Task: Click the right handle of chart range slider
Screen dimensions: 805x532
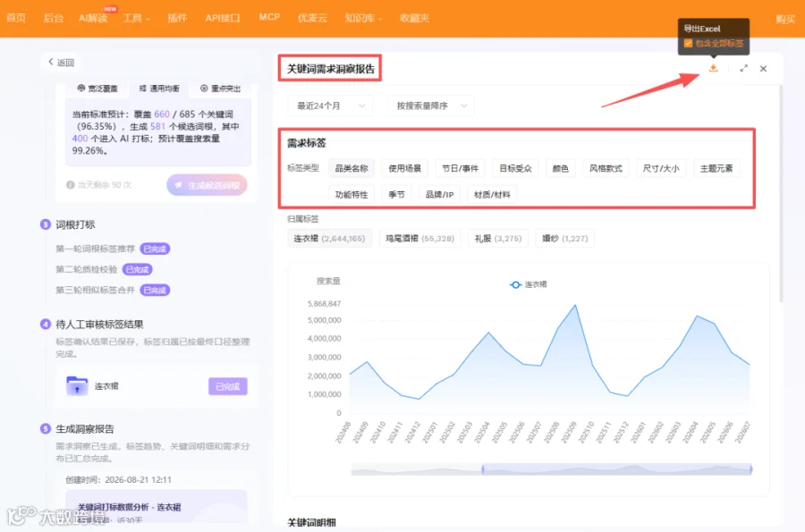Action: point(750,469)
